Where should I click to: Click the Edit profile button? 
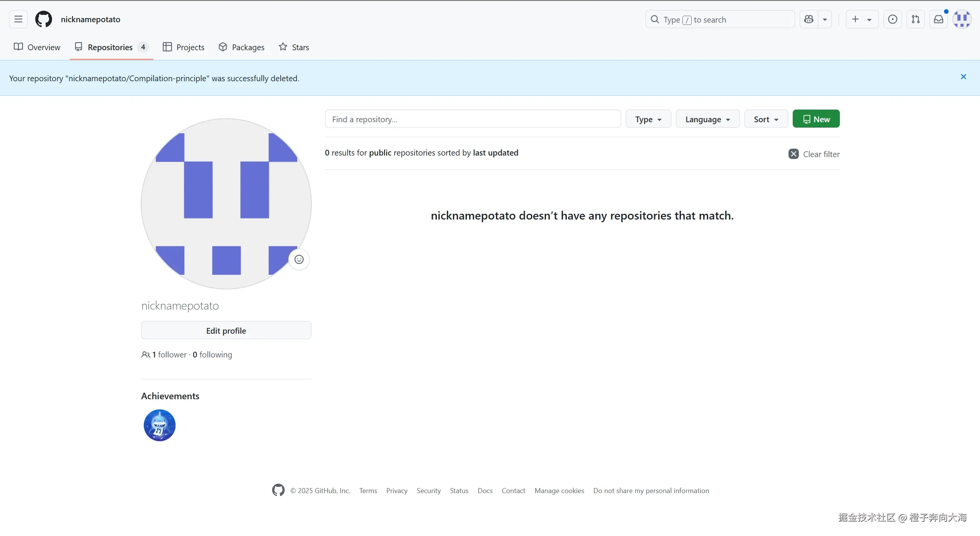(x=226, y=330)
